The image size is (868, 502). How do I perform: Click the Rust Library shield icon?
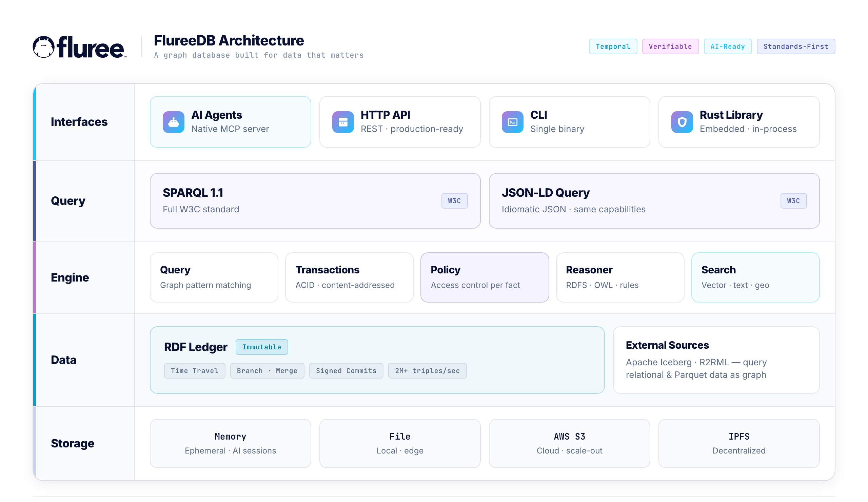[x=682, y=122]
